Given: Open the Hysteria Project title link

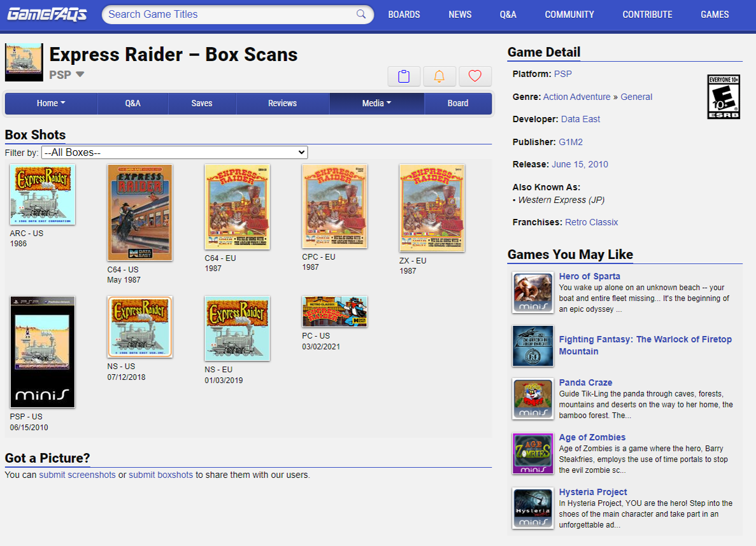Looking at the screenshot, I should (x=592, y=491).
